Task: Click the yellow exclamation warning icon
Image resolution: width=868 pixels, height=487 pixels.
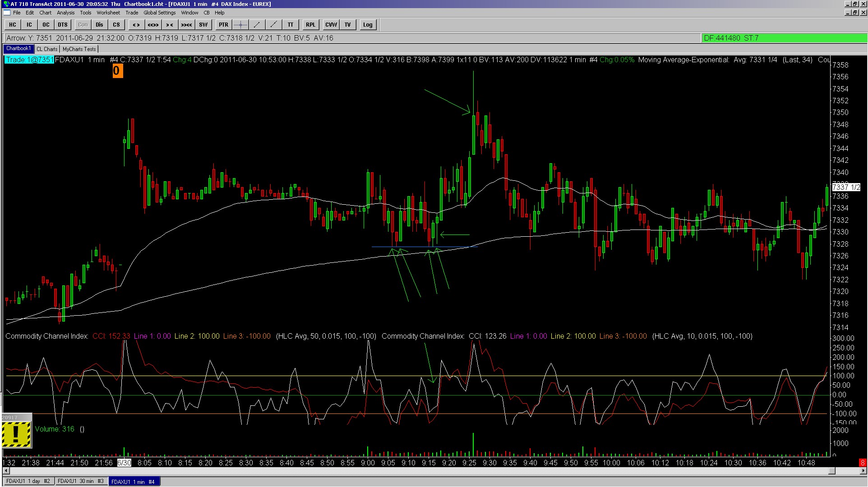Action: coord(16,434)
